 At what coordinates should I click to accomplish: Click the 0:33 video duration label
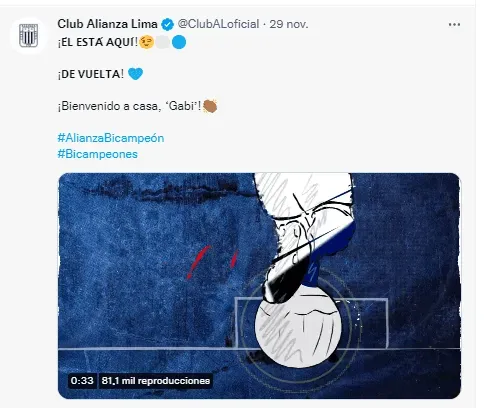coord(82,381)
